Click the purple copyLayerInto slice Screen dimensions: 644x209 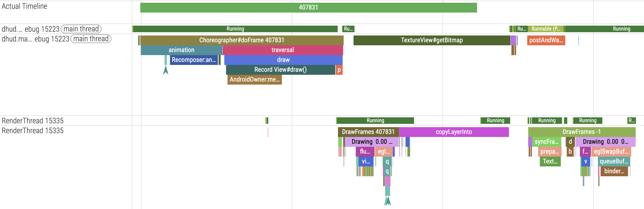pyautogui.click(x=454, y=132)
